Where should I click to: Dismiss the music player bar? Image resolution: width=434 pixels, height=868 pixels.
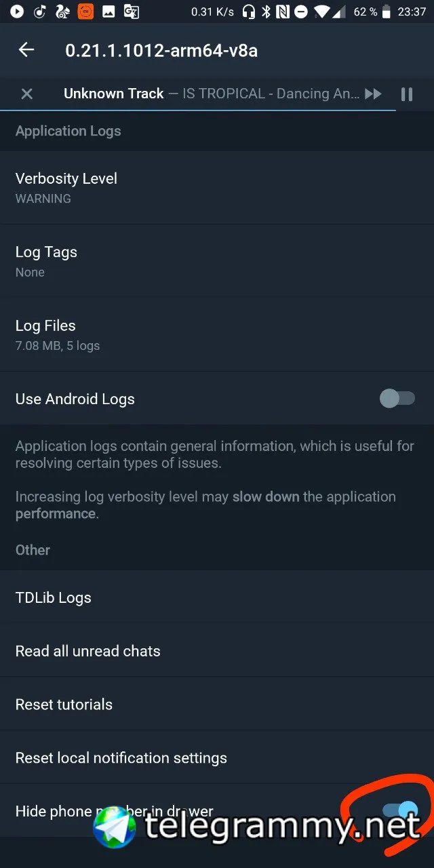pos(26,94)
